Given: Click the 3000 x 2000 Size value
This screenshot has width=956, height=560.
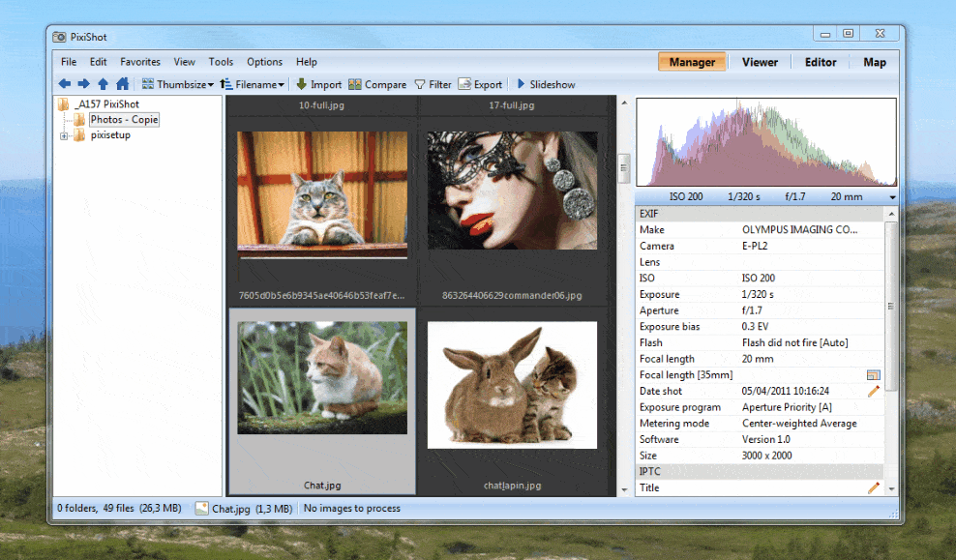Looking at the screenshot, I should (x=767, y=456).
